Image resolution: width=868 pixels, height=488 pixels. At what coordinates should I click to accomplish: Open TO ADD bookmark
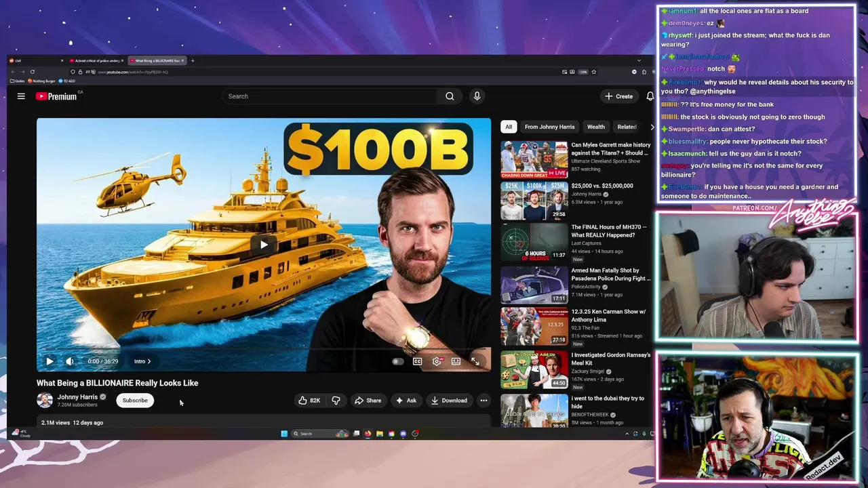(67, 81)
